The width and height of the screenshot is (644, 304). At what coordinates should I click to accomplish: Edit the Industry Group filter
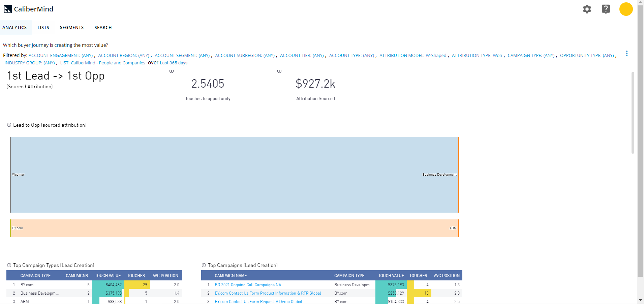pyautogui.click(x=30, y=63)
